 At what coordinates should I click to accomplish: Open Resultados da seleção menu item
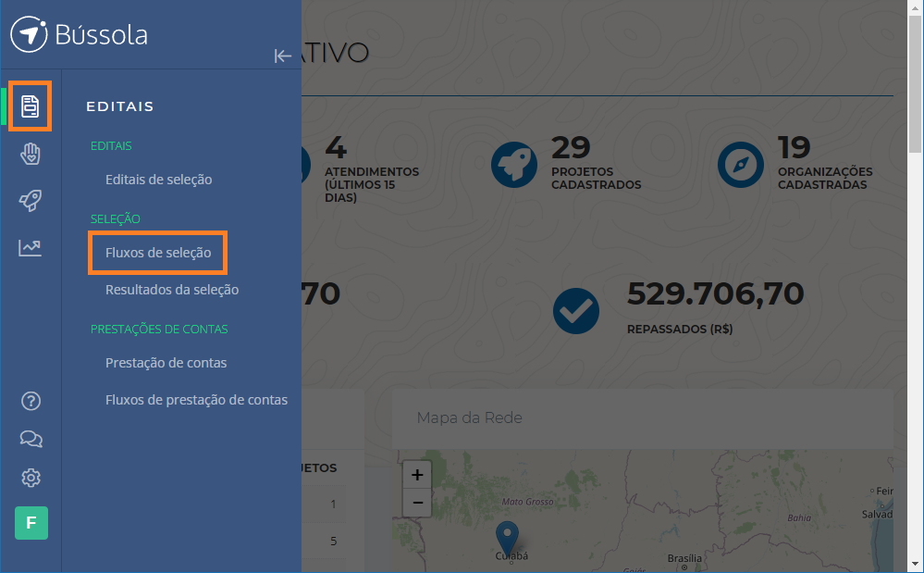172,290
